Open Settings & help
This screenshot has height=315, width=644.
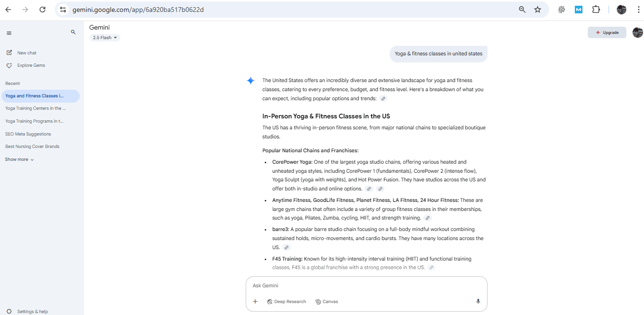coord(27,311)
